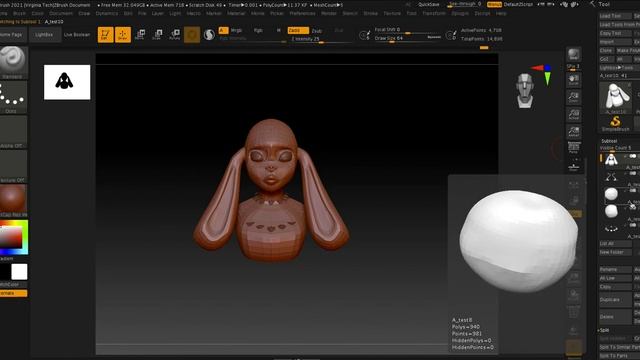Open the Alpha Off selector
The height and width of the screenshot is (360, 640).
[13, 132]
